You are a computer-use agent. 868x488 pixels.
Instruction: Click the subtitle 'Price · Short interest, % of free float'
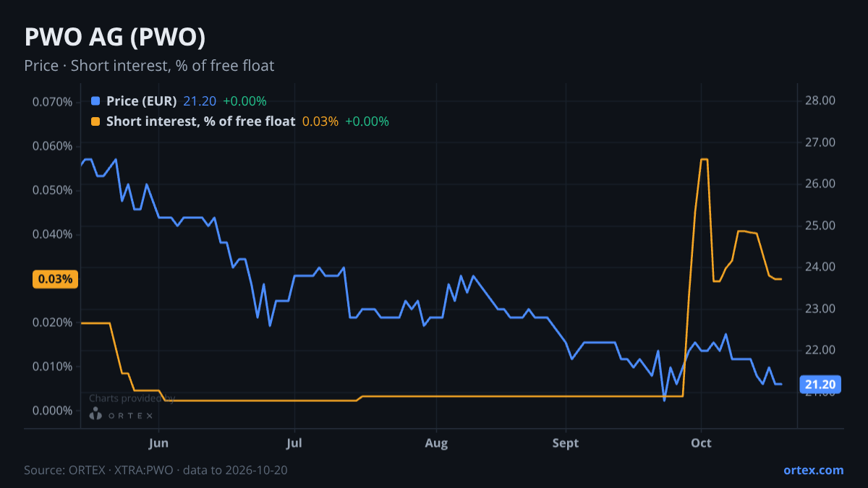pyautogui.click(x=149, y=66)
